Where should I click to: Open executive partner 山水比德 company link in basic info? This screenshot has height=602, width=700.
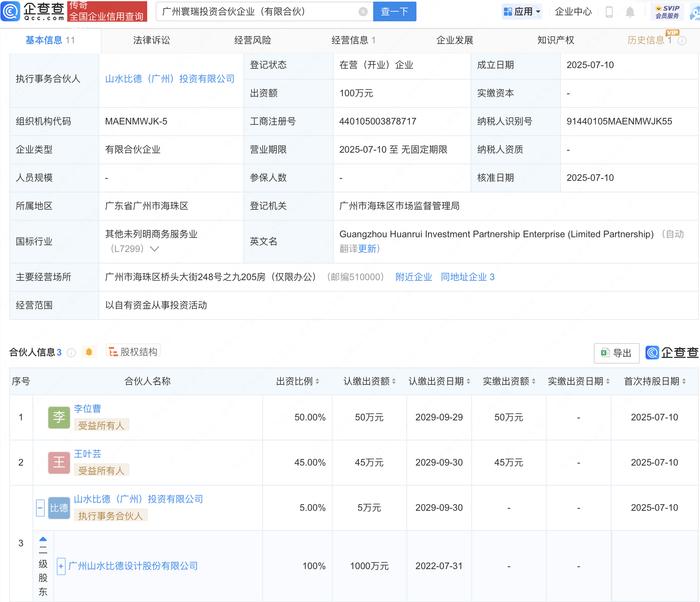[x=170, y=79]
